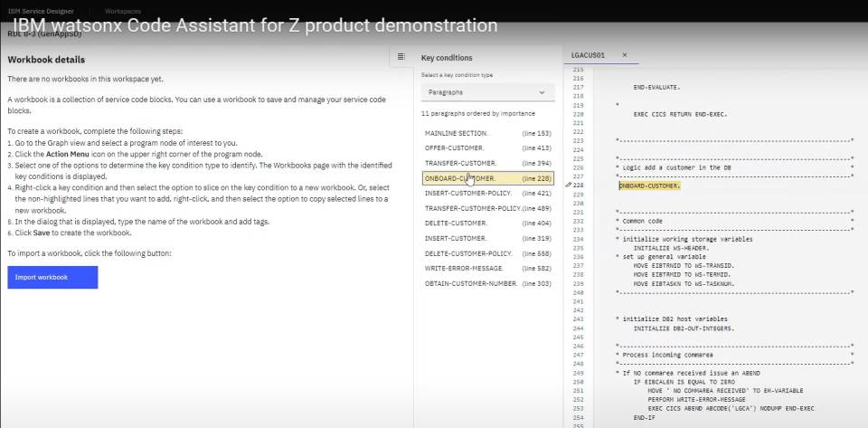Select TRANSFER-CUSTOMER-POLICY paragraph
The height and width of the screenshot is (428, 868).
487,208
